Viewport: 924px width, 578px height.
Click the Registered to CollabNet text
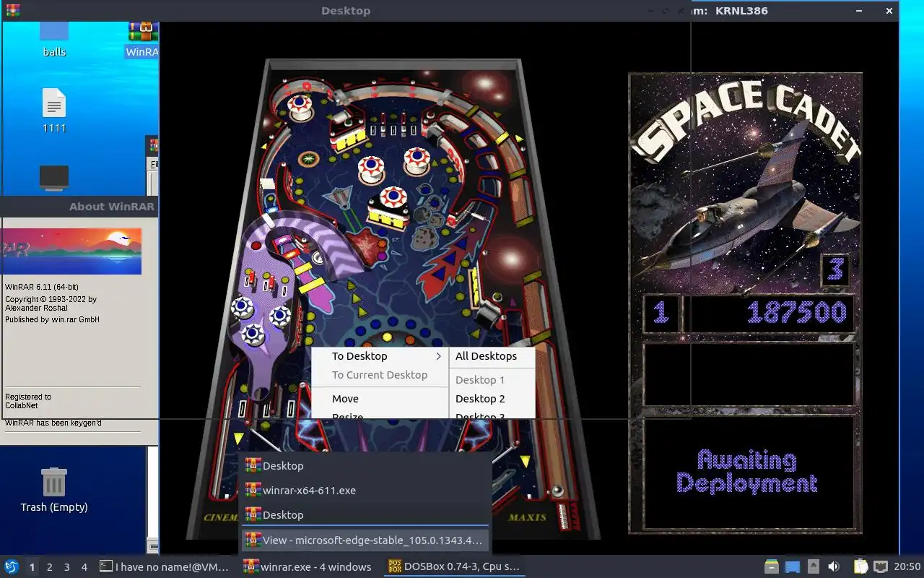[28, 401]
